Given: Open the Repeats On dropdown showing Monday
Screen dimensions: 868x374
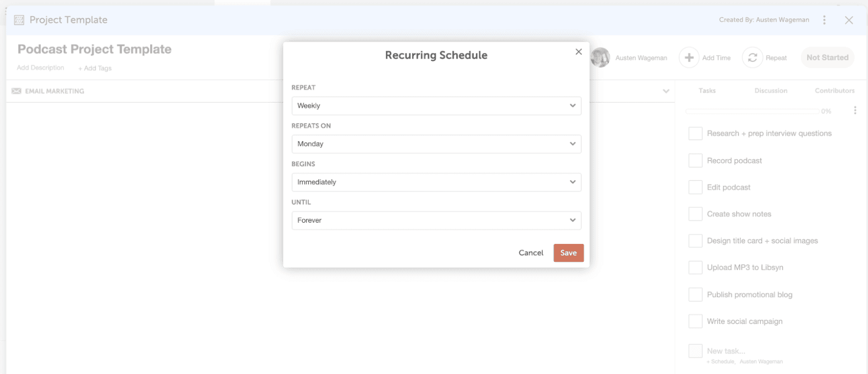Looking at the screenshot, I should coord(436,143).
